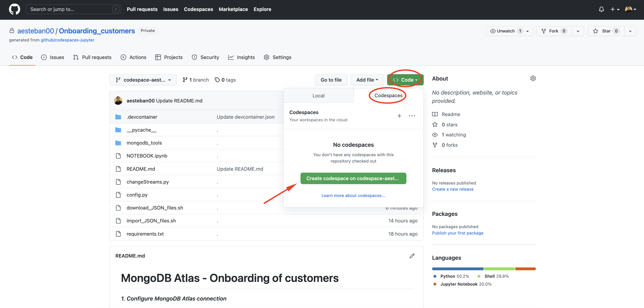This screenshot has height=308, width=644.
Task: Open the Learn more about codespaces link
Action: (x=353, y=195)
